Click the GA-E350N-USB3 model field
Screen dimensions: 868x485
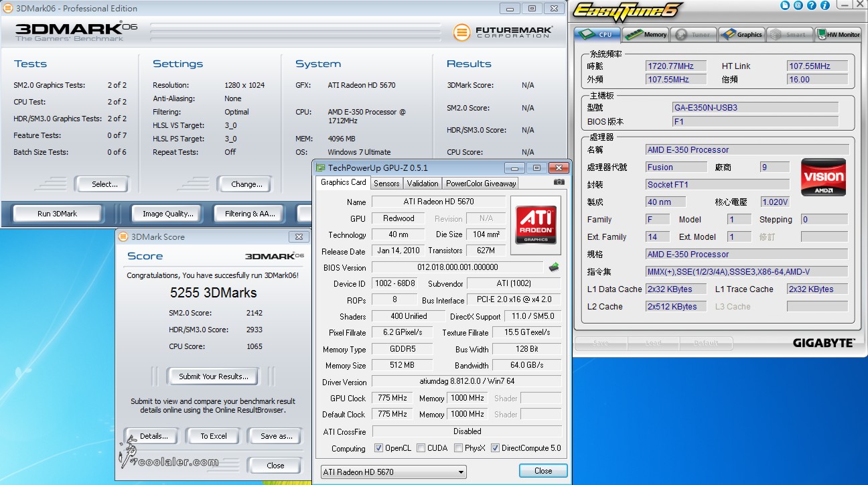click(x=755, y=107)
